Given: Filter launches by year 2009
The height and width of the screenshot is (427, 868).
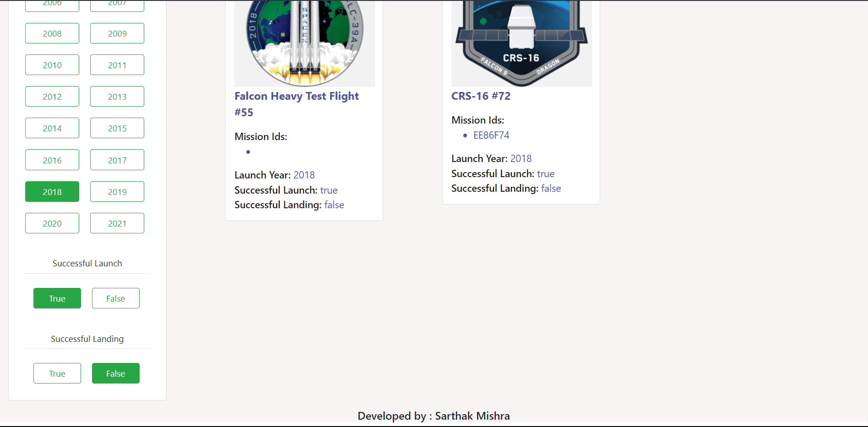Looking at the screenshot, I should click(117, 33).
